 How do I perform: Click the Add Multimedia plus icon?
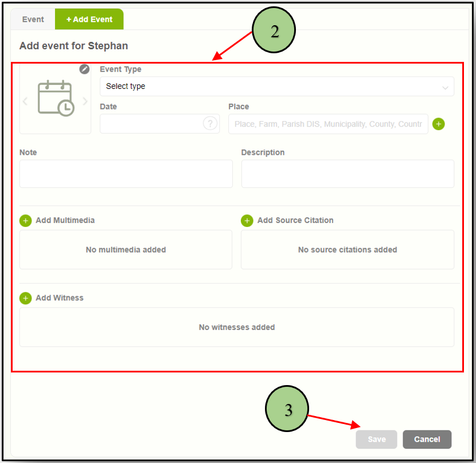coord(25,221)
